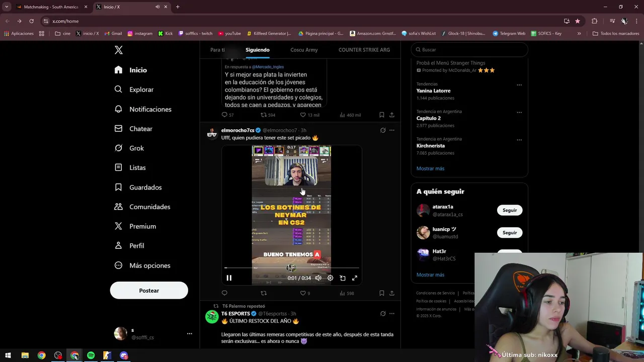This screenshot has height=362, width=644.
Task: Open more options on T6 ESPORTS tweet
Action: (392, 314)
